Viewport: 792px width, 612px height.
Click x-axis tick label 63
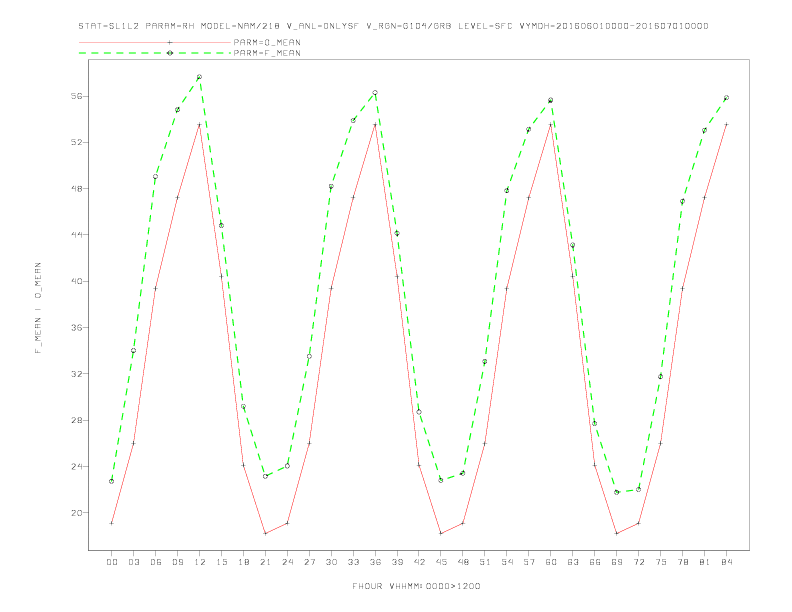click(573, 562)
